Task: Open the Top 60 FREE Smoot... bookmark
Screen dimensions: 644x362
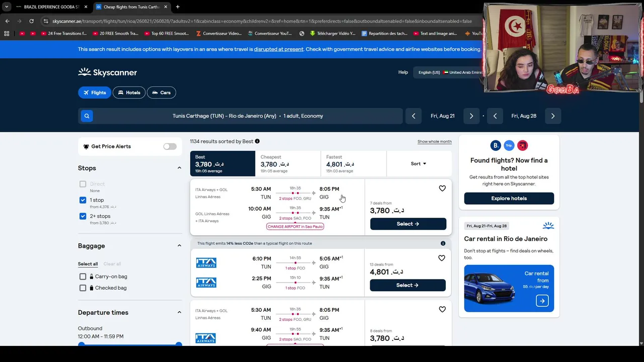Action: (167, 34)
